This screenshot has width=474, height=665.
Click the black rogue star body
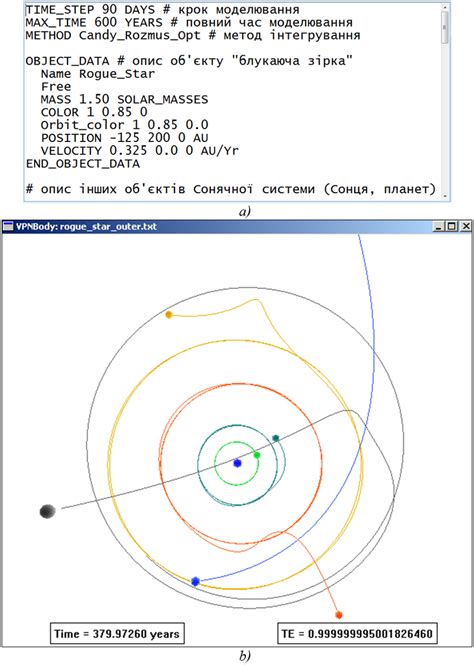(47, 511)
